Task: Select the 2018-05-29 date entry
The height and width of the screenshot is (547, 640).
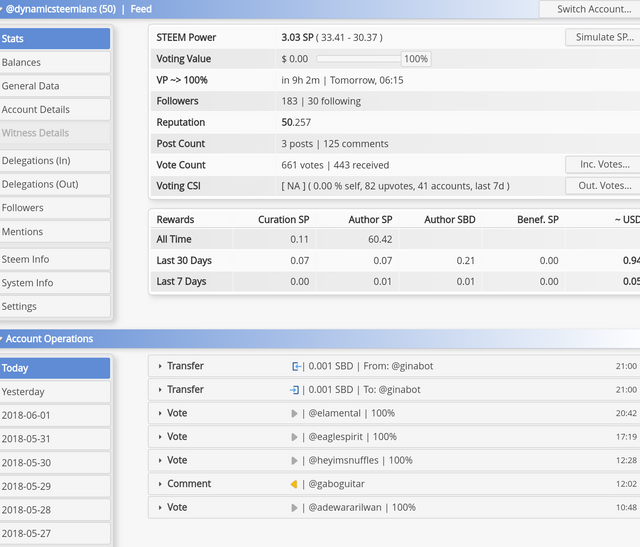Action: [55, 486]
